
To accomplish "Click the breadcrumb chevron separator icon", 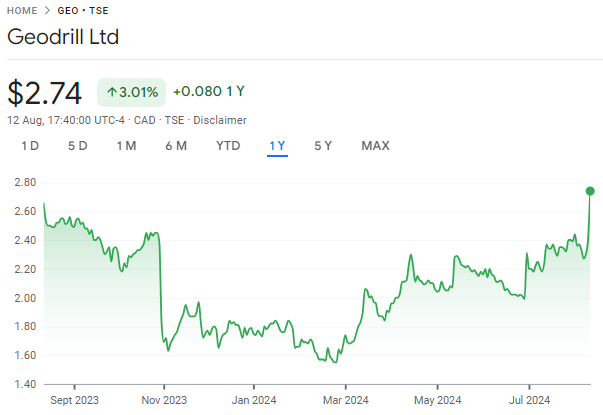I will click(47, 11).
